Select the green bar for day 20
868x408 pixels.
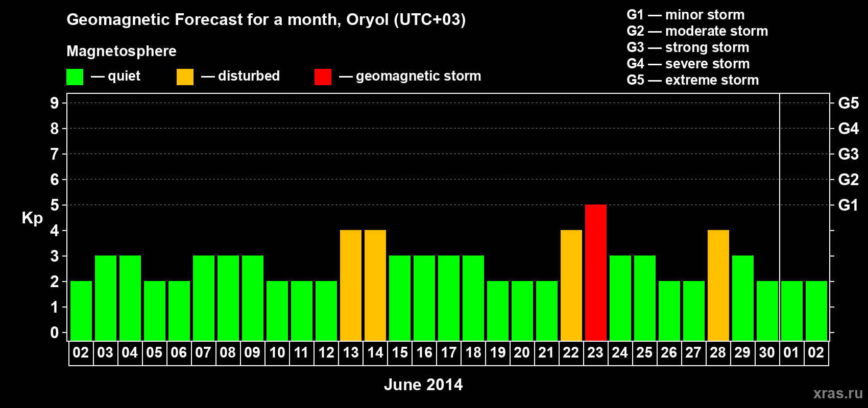pos(522,311)
